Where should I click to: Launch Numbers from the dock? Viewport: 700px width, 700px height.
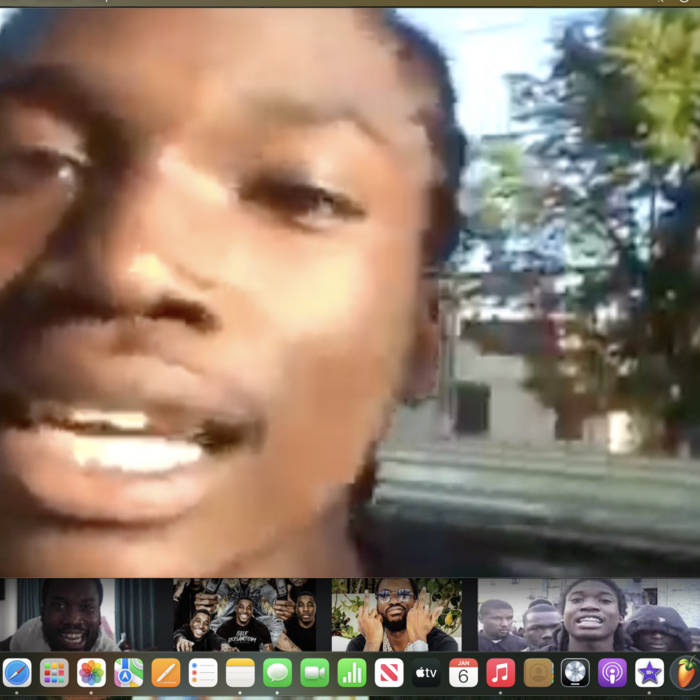352,672
